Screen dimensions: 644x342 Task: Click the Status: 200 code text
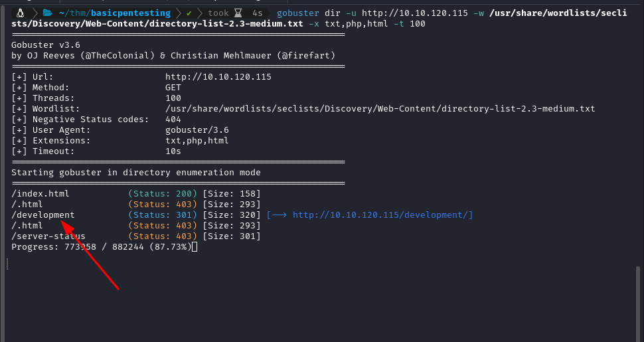163,194
